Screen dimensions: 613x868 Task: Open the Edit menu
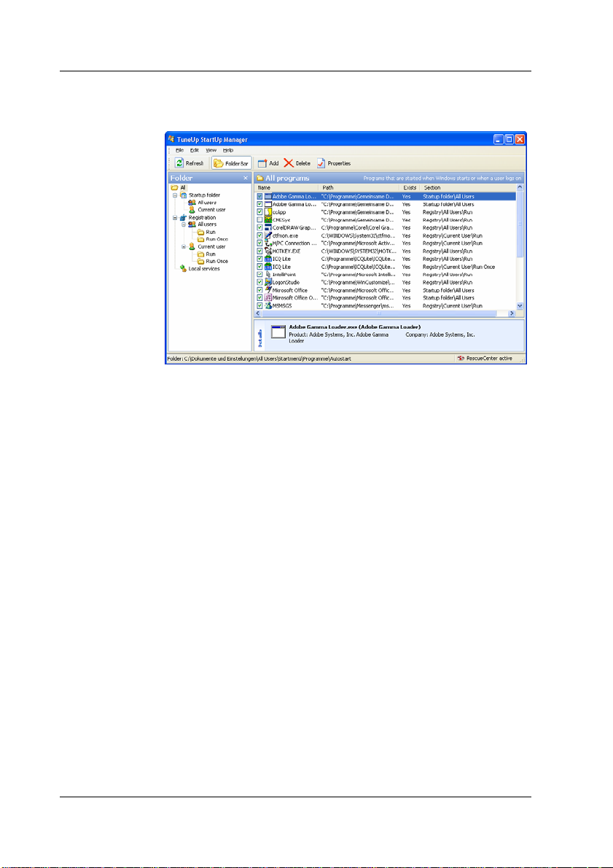pyautogui.click(x=195, y=150)
